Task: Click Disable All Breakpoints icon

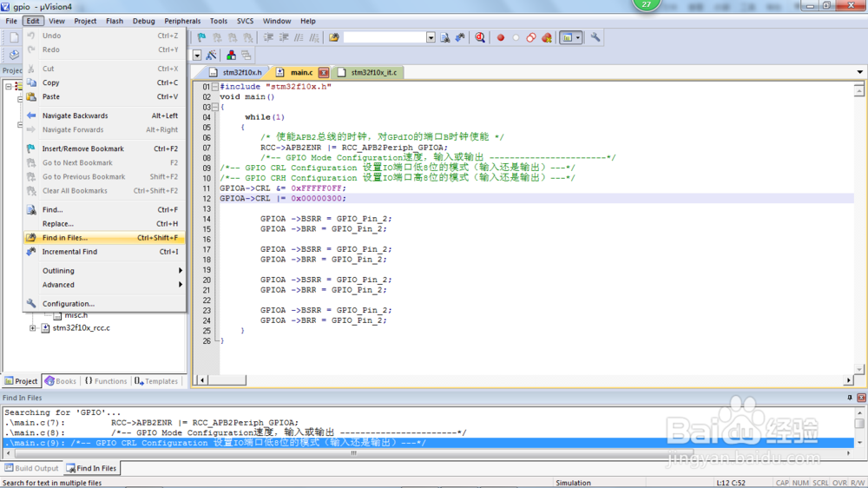Action: tap(531, 37)
